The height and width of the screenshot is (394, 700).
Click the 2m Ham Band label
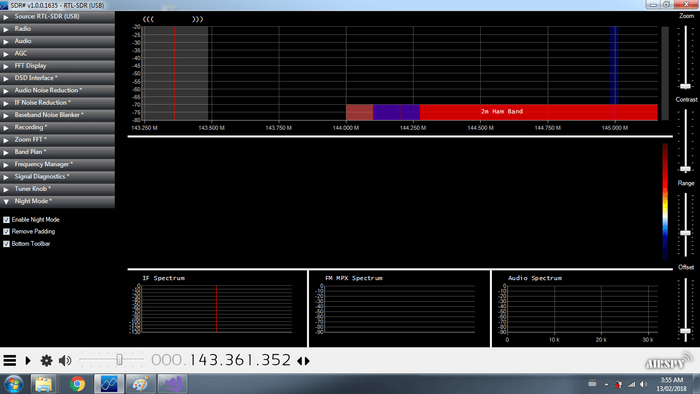coord(502,112)
